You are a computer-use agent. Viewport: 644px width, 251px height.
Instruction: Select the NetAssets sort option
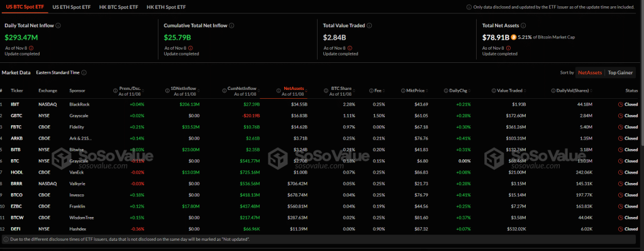tap(590, 72)
